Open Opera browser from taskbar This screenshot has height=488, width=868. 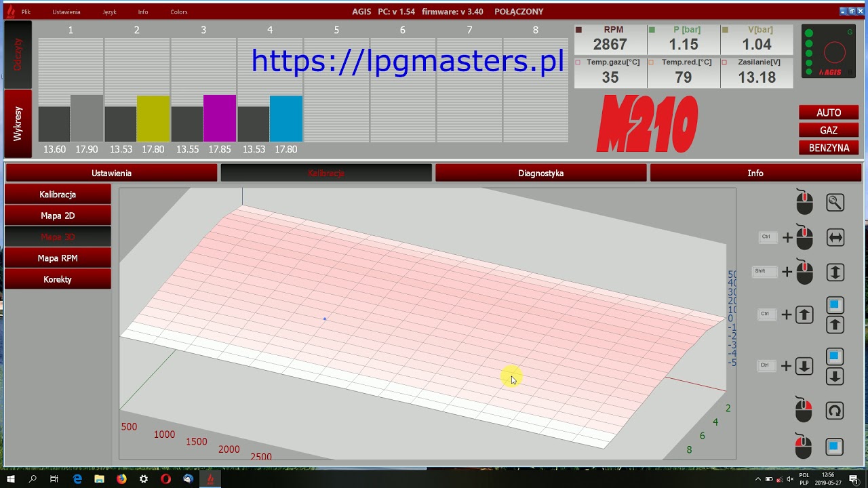pyautogui.click(x=165, y=479)
